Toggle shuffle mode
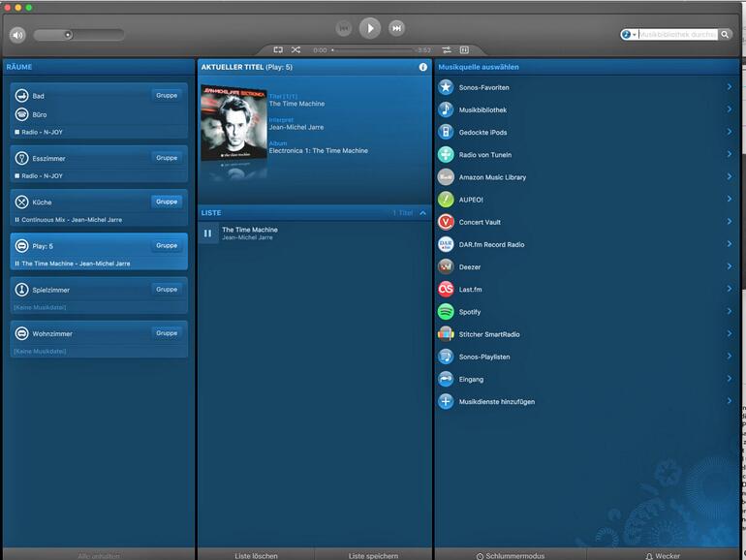This screenshot has width=746, height=560. [295, 49]
